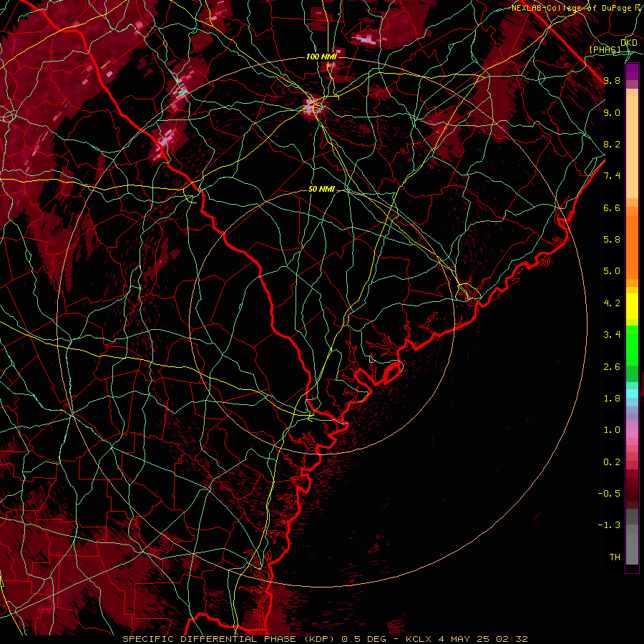Click the -1.3 scale value
The height and width of the screenshot is (644, 644).
point(609,525)
